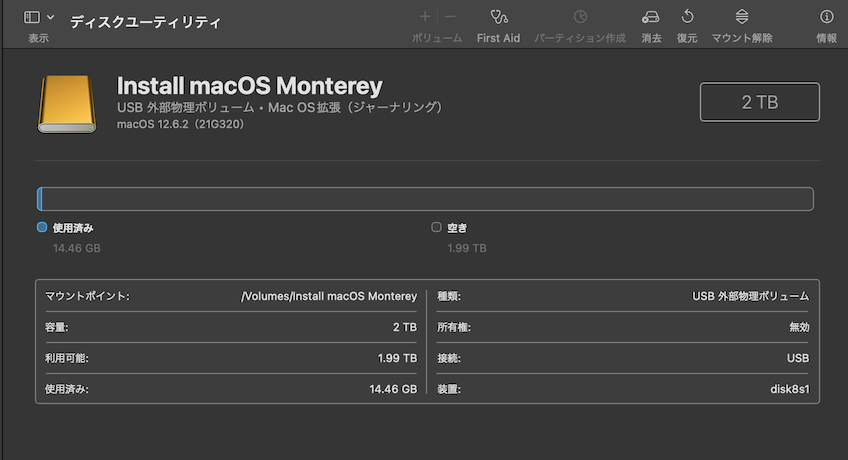Click the ディスクユーティリティ window title
Viewport: 848px width, 460px height.
[145, 22]
